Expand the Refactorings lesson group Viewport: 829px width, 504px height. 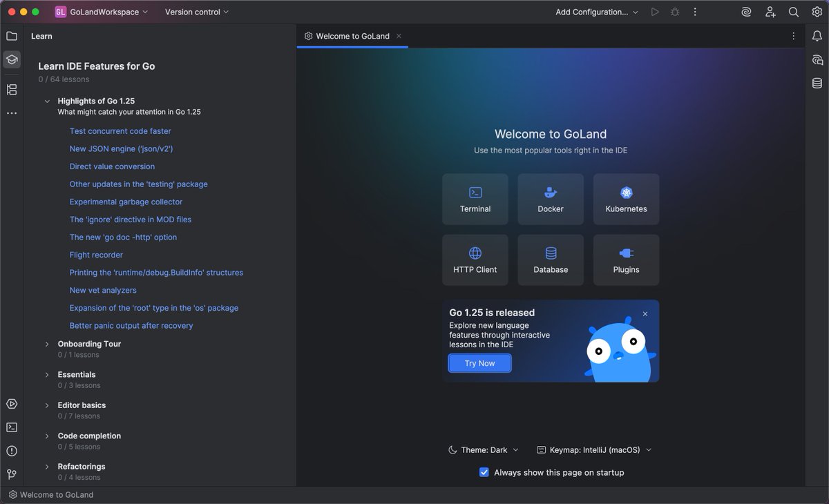pyautogui.click(x=47, y=467)
